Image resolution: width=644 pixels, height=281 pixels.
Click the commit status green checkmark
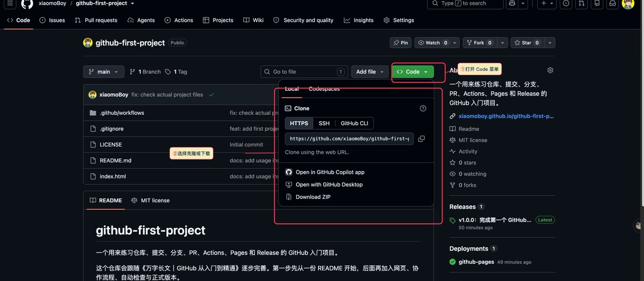[211, 94]
